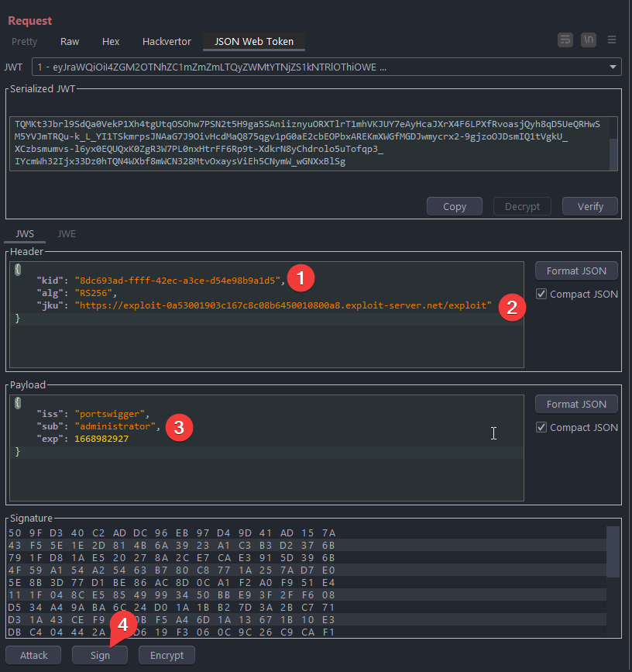Switch to the Raw tab
This screenshot has height=672, width=632.
pyautogui.click(x=70, y=41)
